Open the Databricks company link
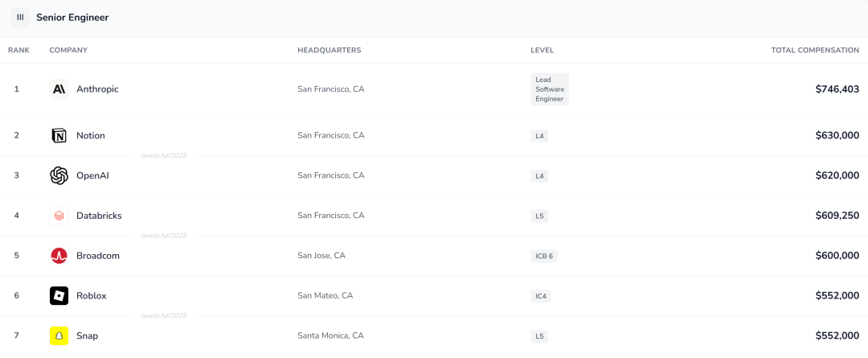 point(99,216)
